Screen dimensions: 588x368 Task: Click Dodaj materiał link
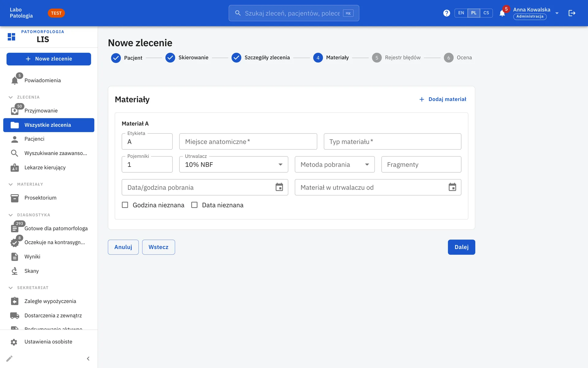pos(443,99)
